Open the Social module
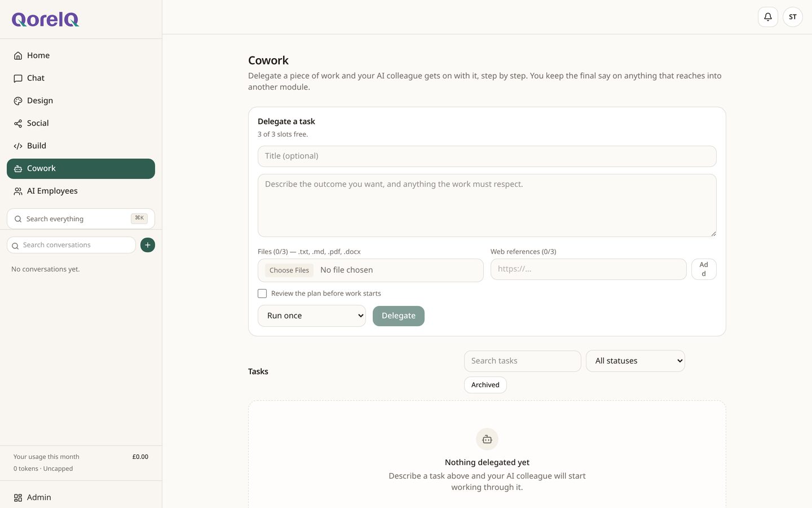Image resolution: width=812 pixels, height=508 pixels. point(81,123)
